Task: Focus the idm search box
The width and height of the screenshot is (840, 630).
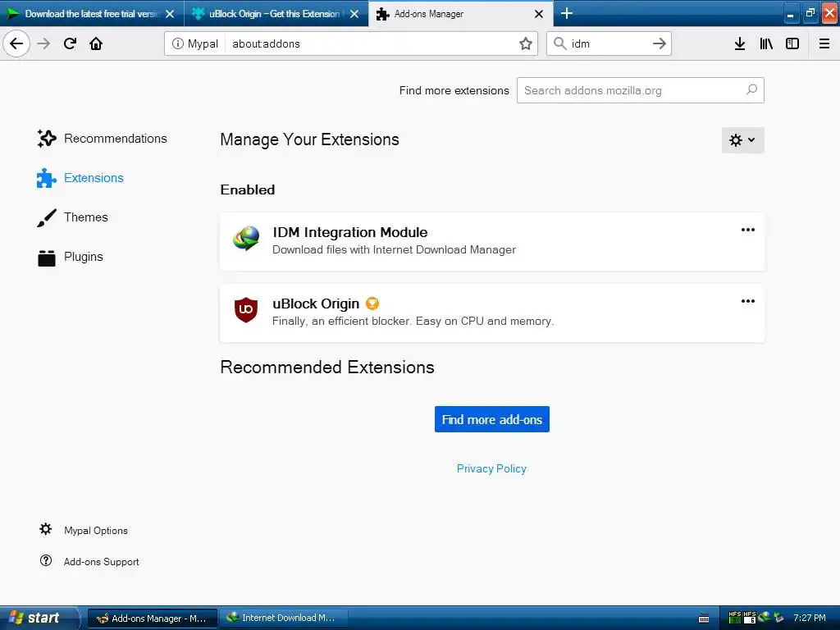Action: pos(609,43)
